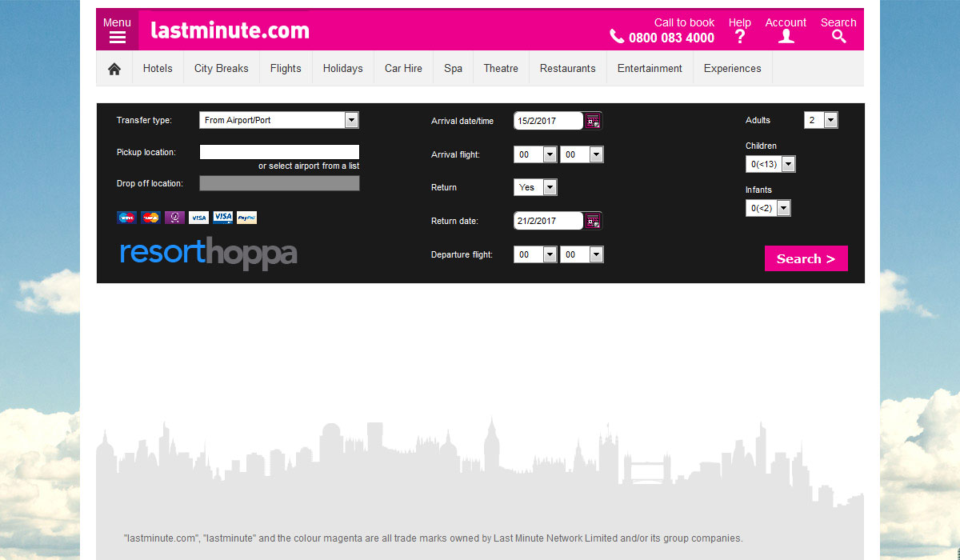Click the lastminute.com logo
This screenshot has height=560, width=960.
point(230,31)
